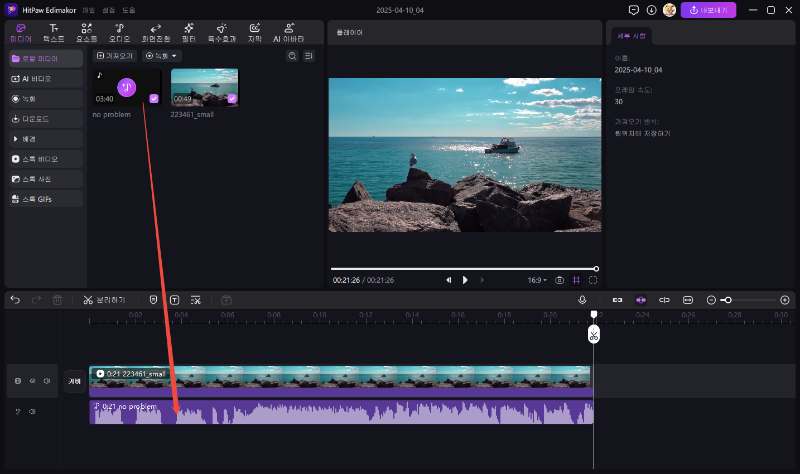Click the playhead handle on timeline ruler
The height and width of the screenshot is (474, 800).
tap(594, 314)
